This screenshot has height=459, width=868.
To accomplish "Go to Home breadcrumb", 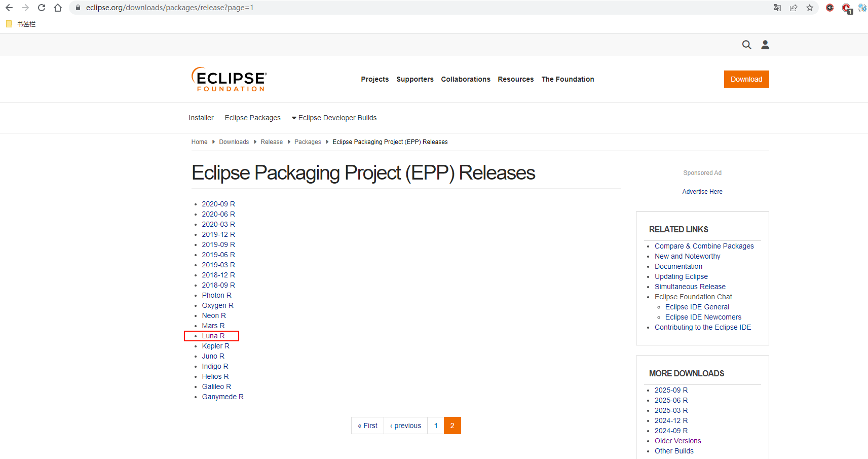I will [x=199, y=142].
